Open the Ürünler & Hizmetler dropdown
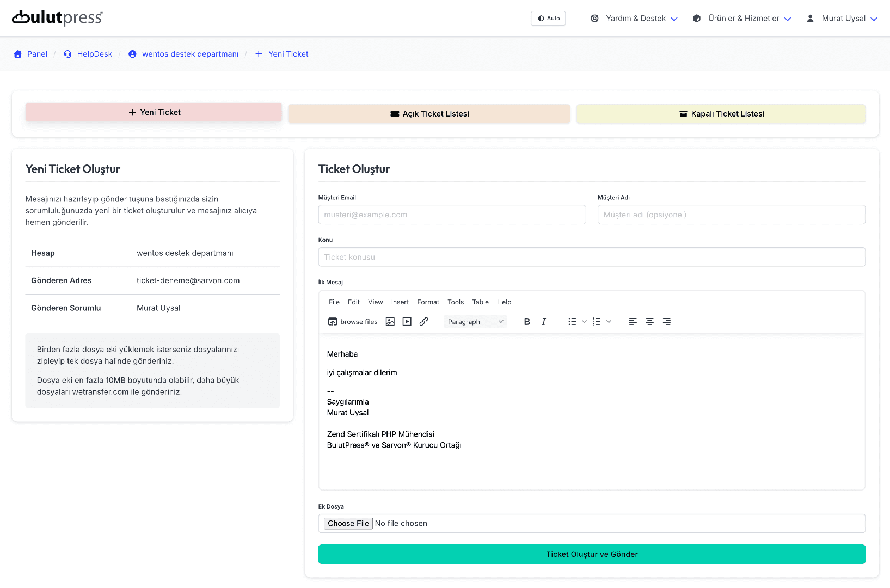 coord(741,18)
